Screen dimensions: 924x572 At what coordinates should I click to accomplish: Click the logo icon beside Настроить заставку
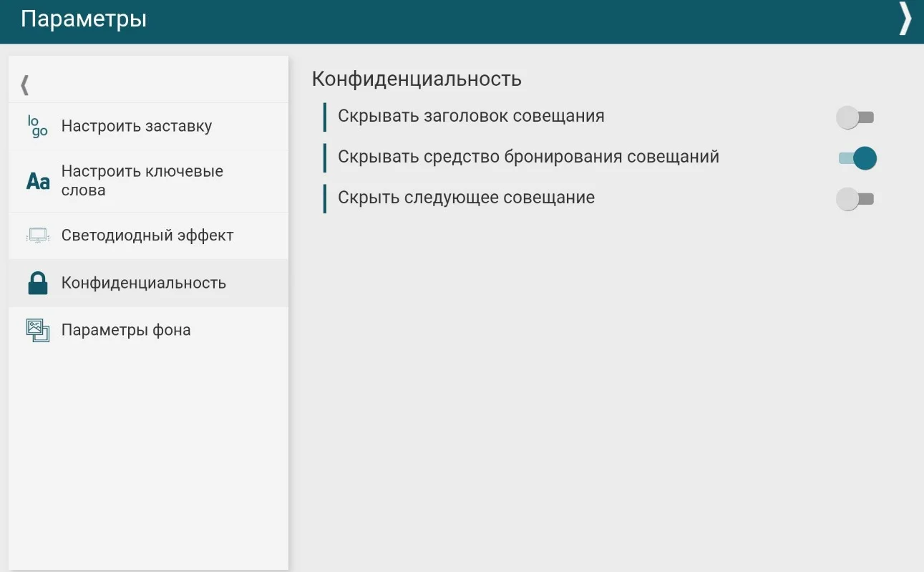37,126
